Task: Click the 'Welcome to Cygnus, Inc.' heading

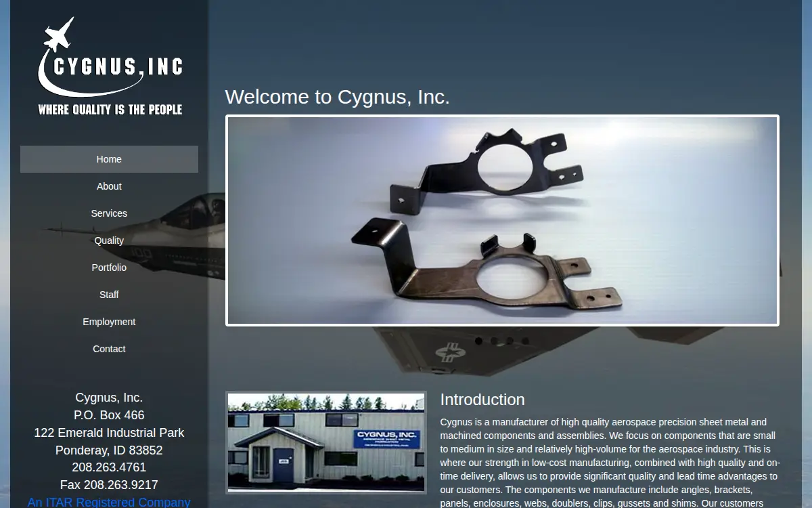Action: click(337, 97)
